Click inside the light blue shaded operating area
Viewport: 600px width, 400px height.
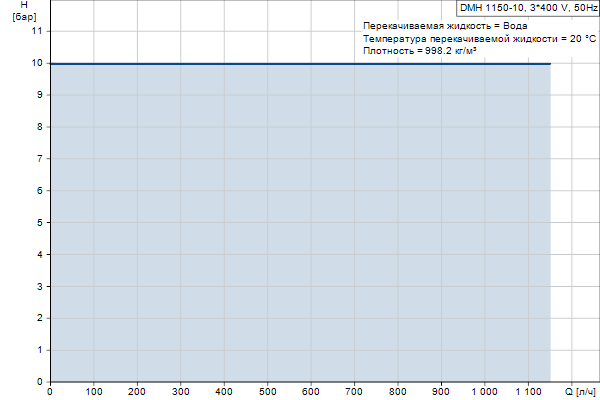tap(300, 222)
